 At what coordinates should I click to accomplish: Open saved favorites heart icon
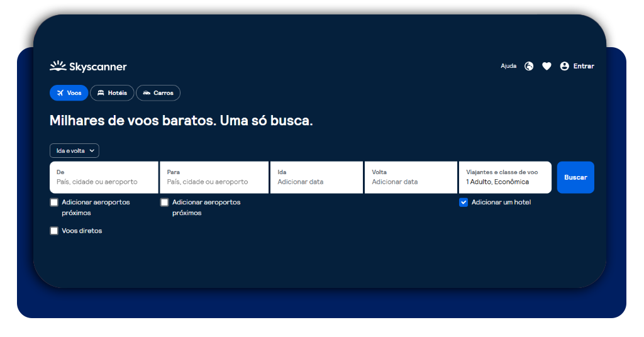[x=547, y=66]
